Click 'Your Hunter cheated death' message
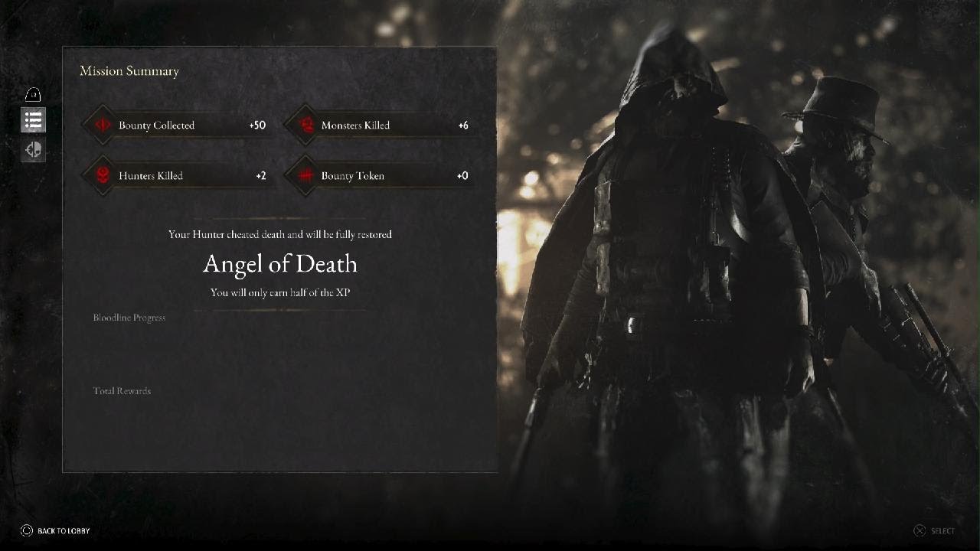The width and height of the screenshot is (980, 551). click(280, 234)
